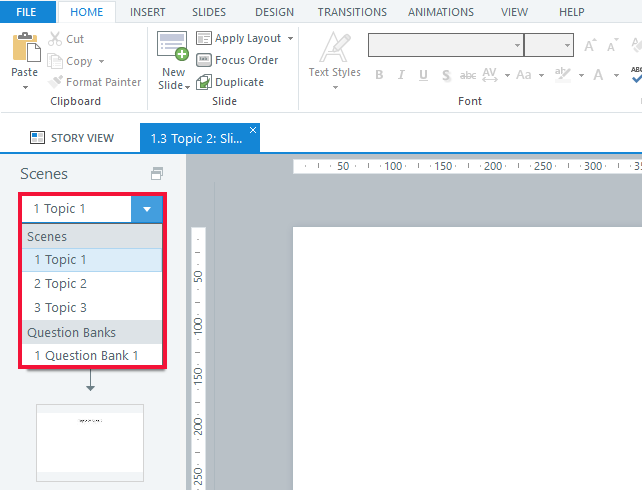Click the New Slide icon
Screen dimensions: 642x490
tap(173, 45)
